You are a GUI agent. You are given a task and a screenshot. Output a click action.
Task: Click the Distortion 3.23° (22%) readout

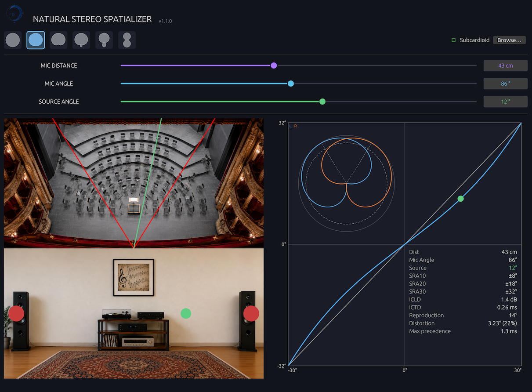463,323
